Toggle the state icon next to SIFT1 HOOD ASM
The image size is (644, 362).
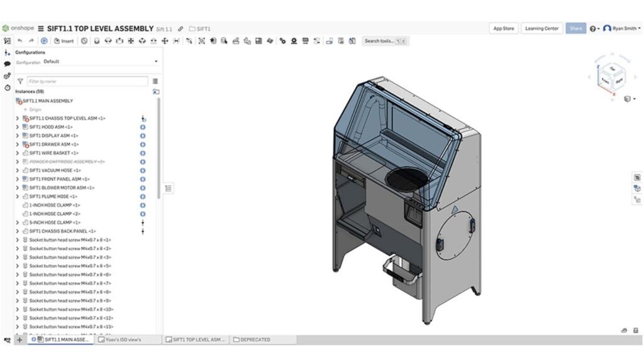143,126
